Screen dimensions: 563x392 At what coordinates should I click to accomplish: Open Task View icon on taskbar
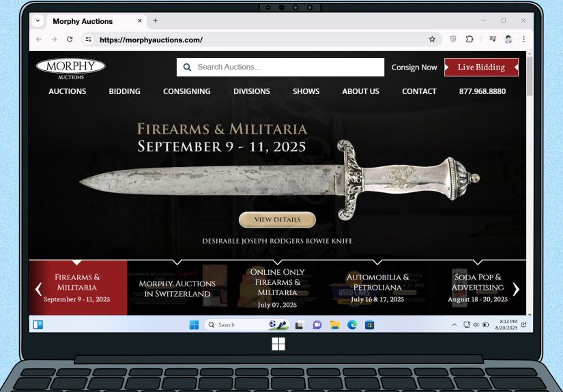click(300, 325)
